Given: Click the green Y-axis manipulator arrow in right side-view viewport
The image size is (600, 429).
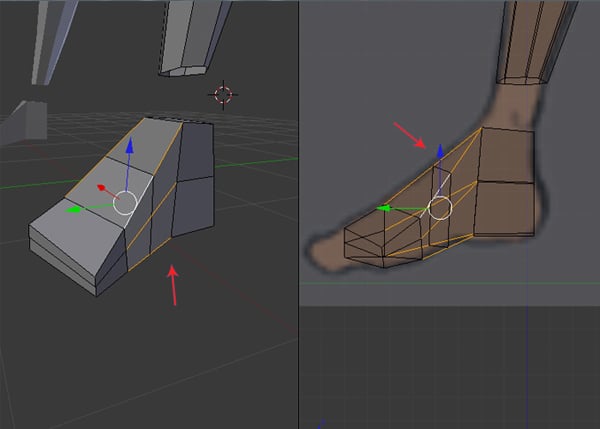Looking at the screenshot, I should [x=383, y=208].
